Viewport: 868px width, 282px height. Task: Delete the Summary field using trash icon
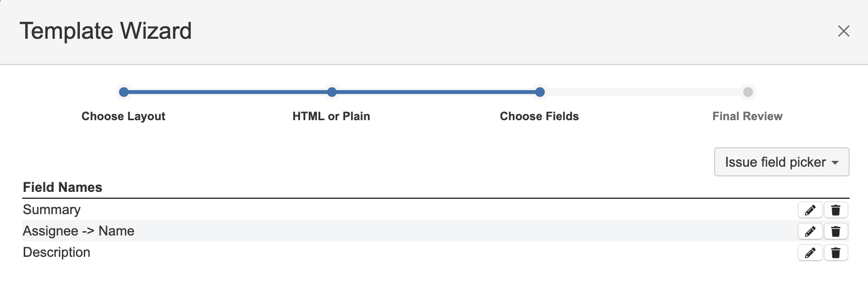point(836,210)
